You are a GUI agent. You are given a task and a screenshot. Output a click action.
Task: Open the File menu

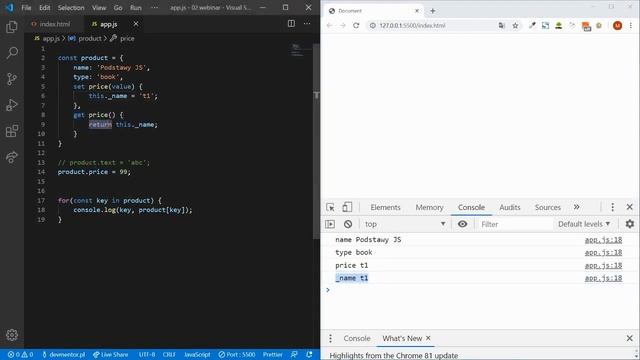[26, 8]
